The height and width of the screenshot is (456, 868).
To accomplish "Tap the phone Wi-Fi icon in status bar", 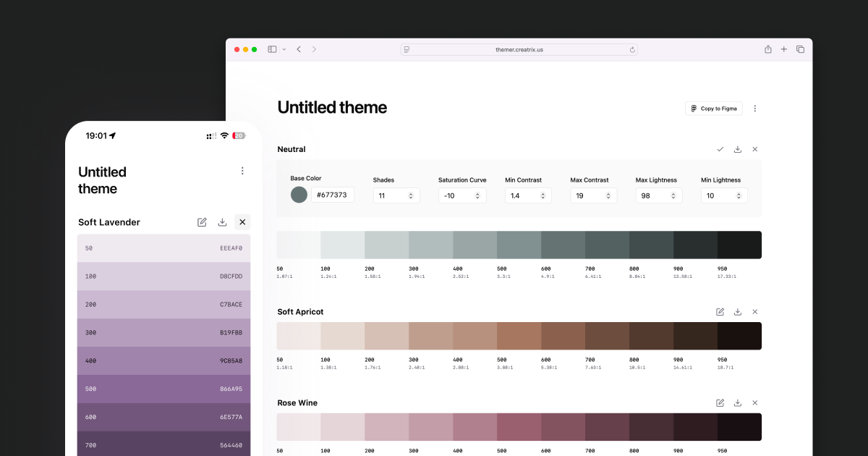I will click(x=224, y=135).
